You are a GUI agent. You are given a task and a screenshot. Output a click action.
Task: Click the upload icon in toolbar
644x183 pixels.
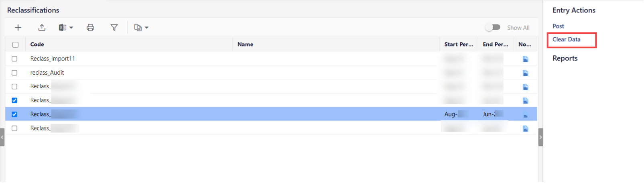point(42,28)
